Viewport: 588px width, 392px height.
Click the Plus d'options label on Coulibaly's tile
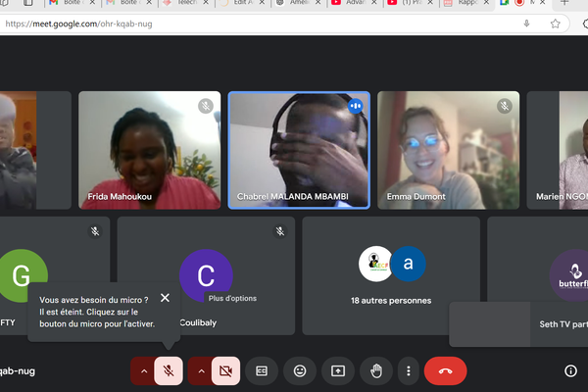(x=232, y=299)
